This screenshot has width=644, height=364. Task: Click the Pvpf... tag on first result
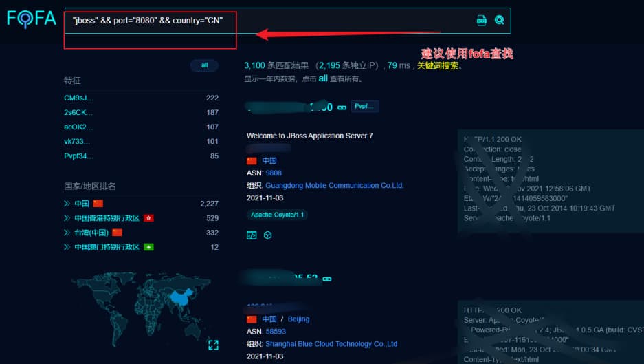pyautogui.click(x=365, y=106)
